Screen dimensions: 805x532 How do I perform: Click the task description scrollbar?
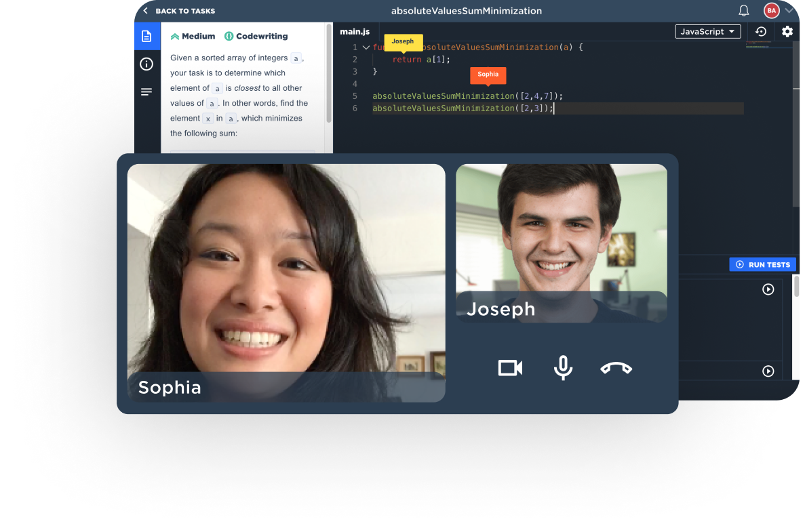click(329, 75)
